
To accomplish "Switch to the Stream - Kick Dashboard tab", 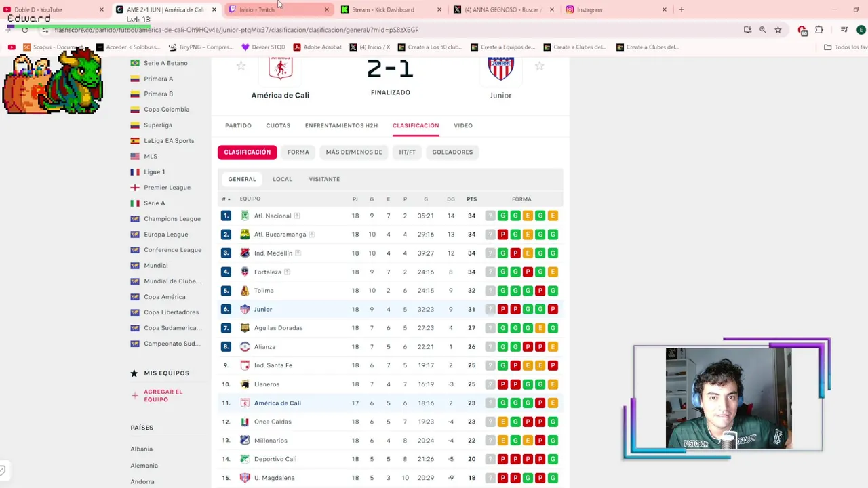I will pyautogui.click(x=390, y=9).
